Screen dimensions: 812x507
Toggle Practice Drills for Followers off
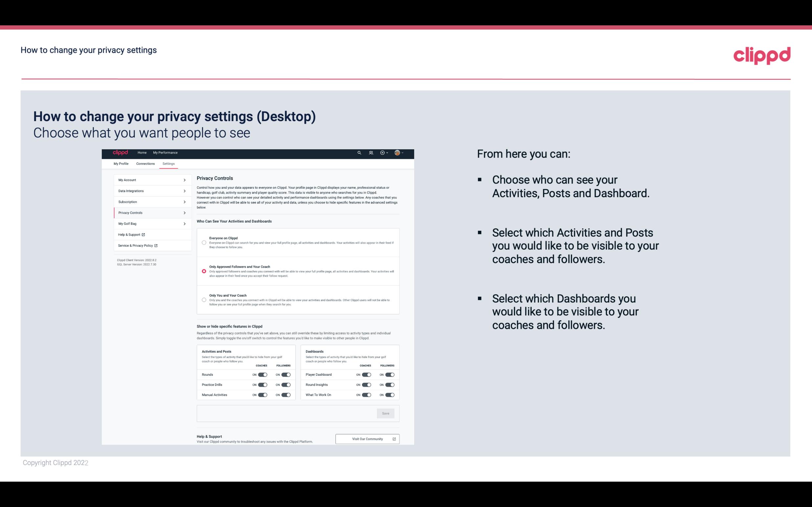pos(285,385)
